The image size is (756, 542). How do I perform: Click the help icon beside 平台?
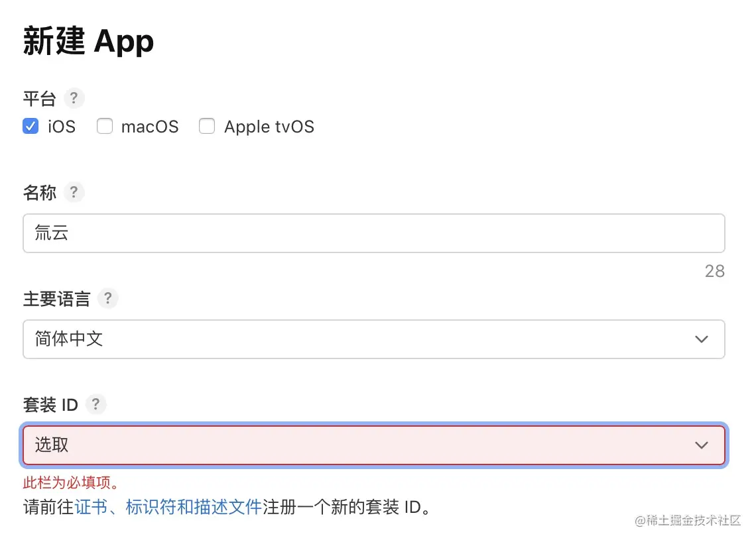tap(74, 99)
